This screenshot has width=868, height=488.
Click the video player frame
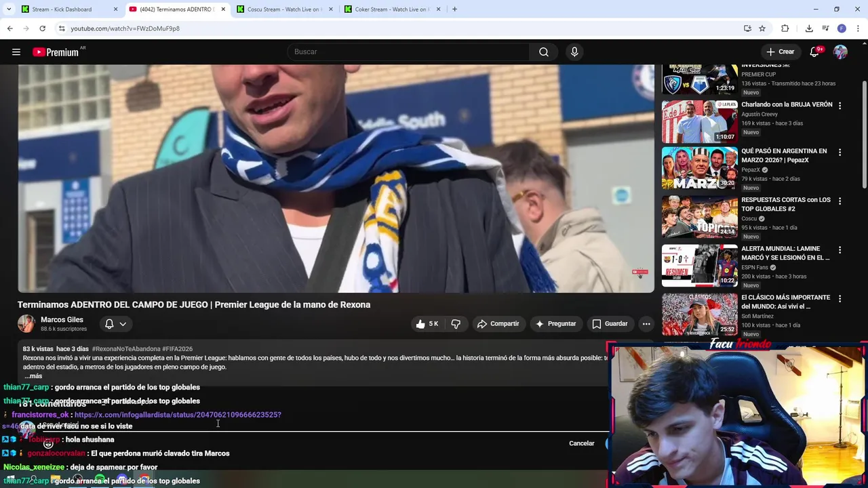336,178
